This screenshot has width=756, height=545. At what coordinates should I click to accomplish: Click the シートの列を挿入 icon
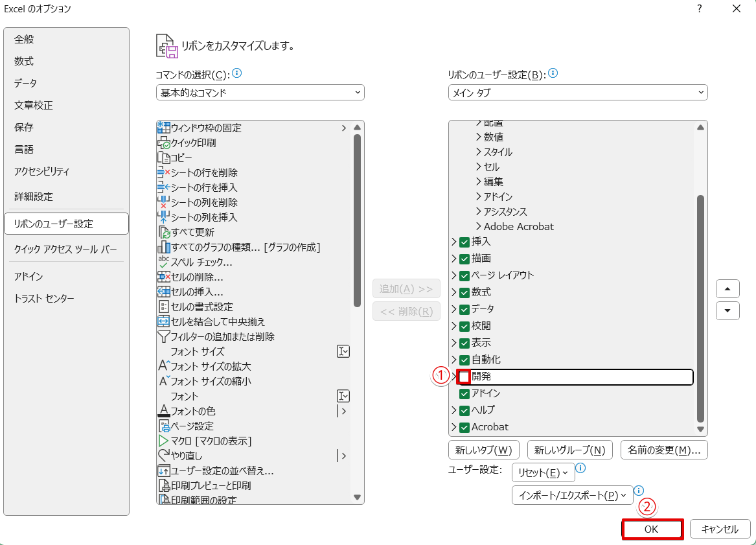[x=163, y=218]
